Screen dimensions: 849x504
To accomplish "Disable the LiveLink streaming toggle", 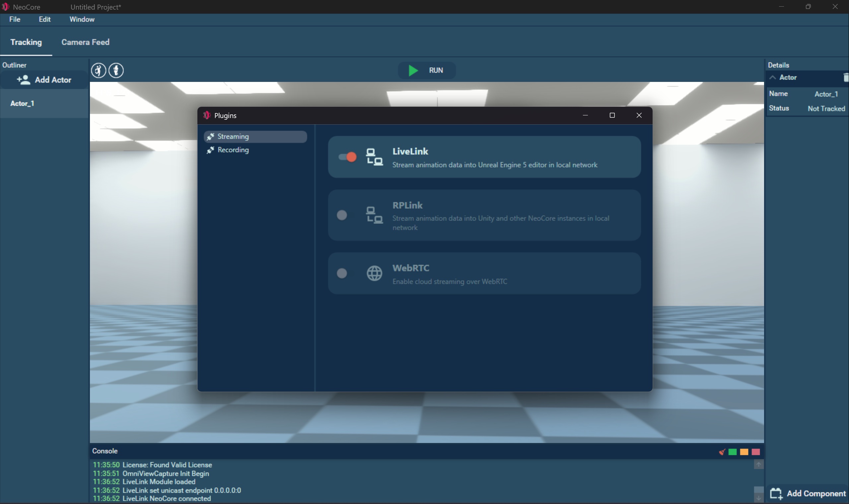I will (347, 157).
